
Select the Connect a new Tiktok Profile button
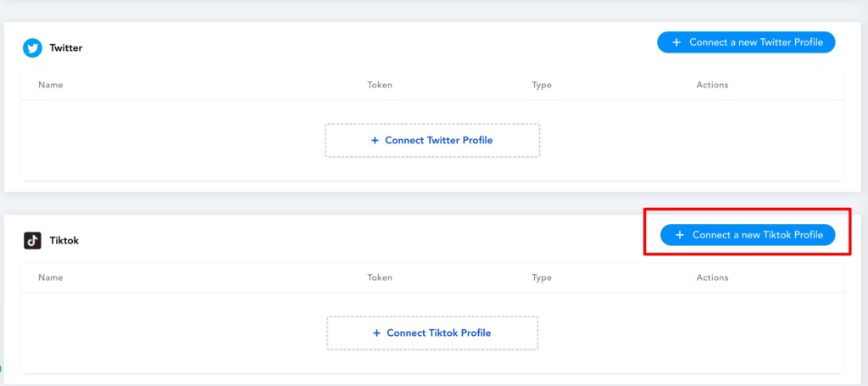(748, 235)
